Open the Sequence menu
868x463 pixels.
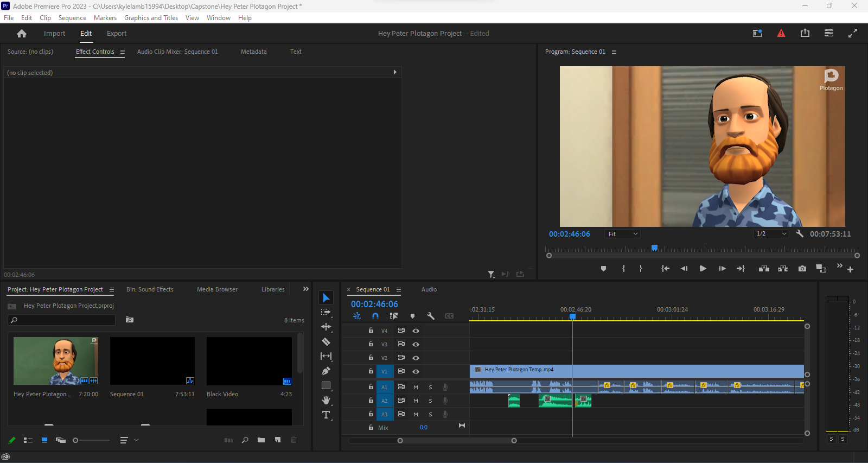point(72,18)
